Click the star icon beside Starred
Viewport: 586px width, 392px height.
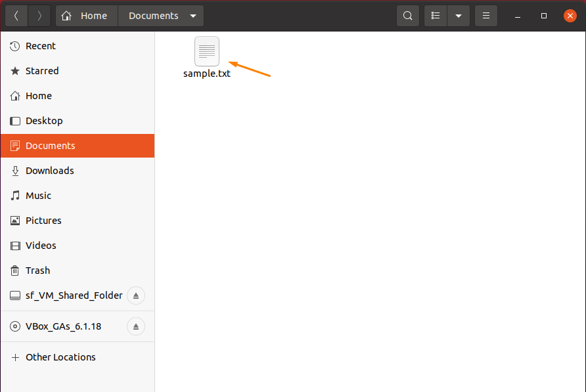point(15,71)
